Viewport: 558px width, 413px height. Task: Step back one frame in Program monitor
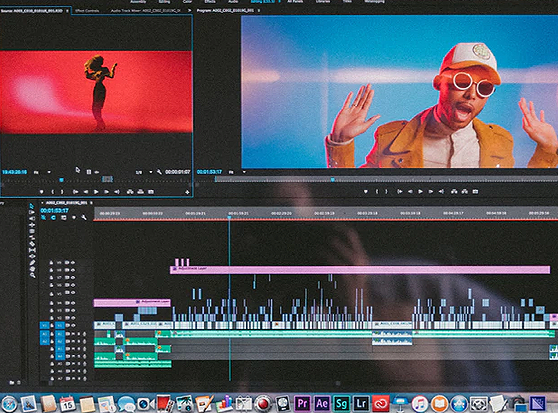(410, 191)
